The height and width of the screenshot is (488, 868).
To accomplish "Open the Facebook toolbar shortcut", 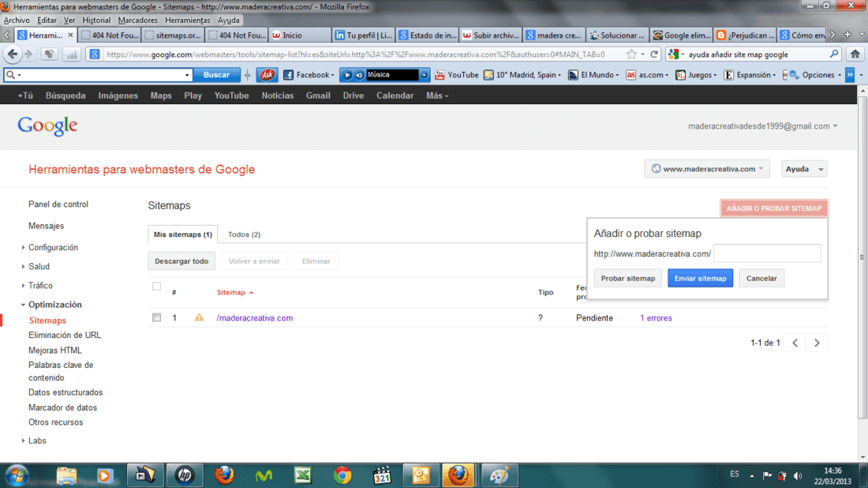I will [x=309, y=75].
